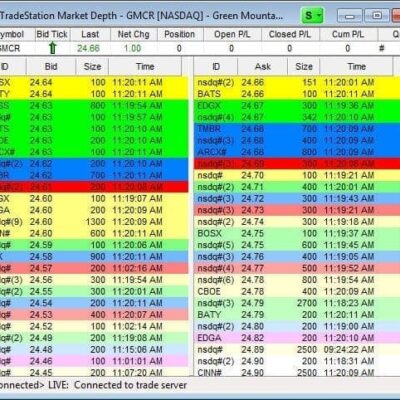
Task: Click the Closed P/L column header
Action: point(290,34)
